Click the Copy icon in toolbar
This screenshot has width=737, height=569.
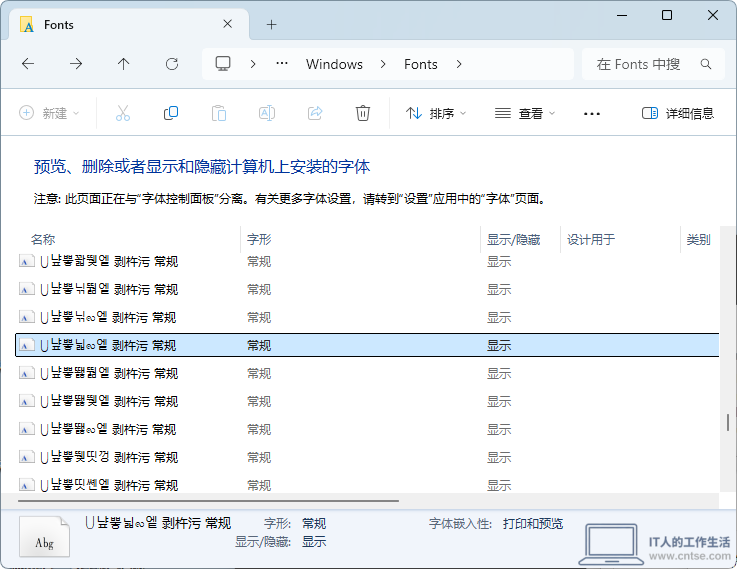coord(171,113)
